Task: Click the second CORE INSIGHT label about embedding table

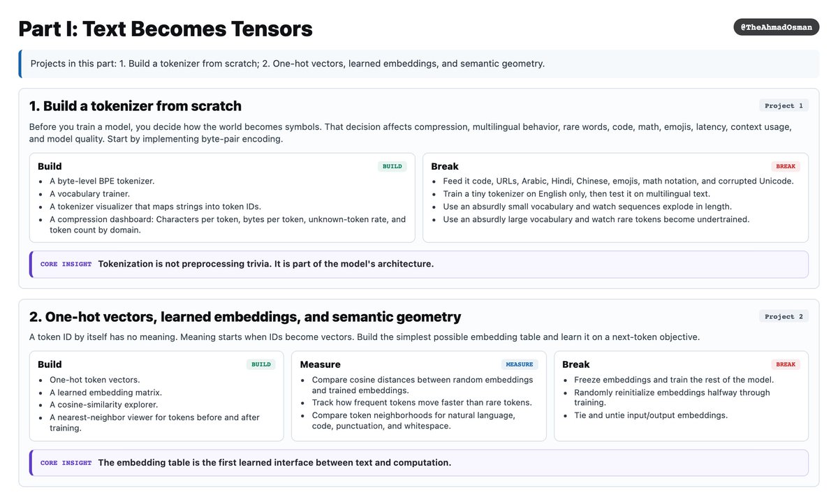Action: click(66, 463)
